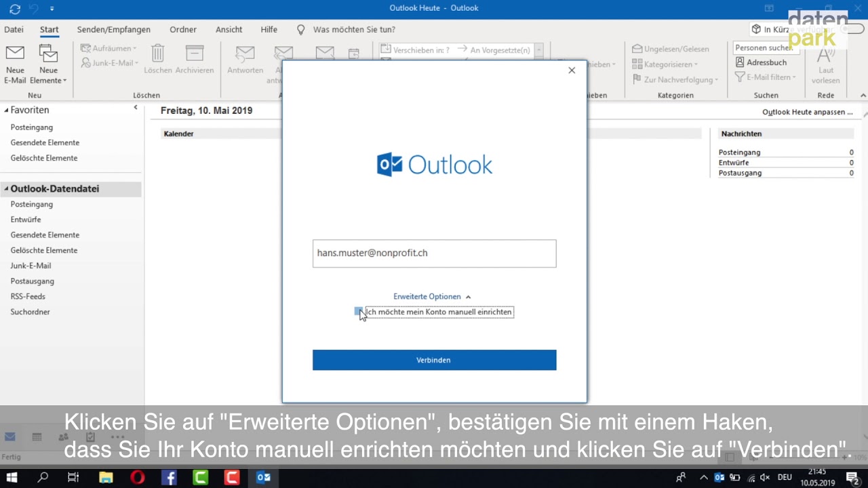Click the Verbinden button
Screen dimensions: 868x488
pyautogui.click(x=434, y=360)
